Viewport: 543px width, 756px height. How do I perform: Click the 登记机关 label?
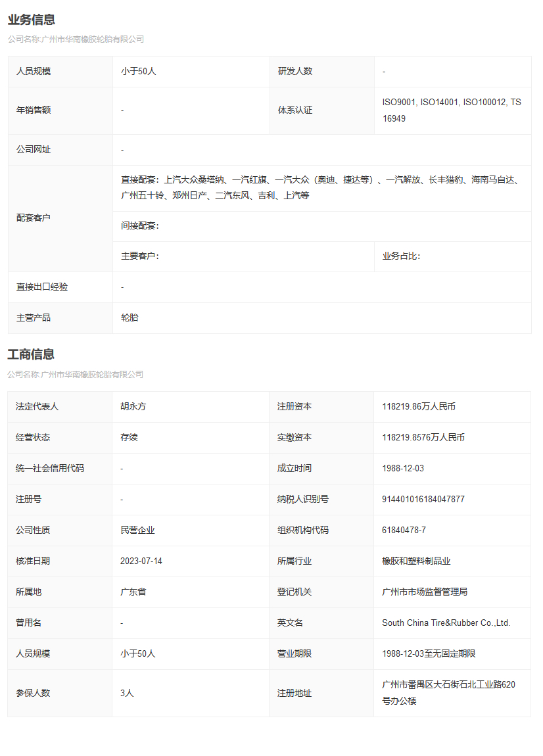(295, 592)
